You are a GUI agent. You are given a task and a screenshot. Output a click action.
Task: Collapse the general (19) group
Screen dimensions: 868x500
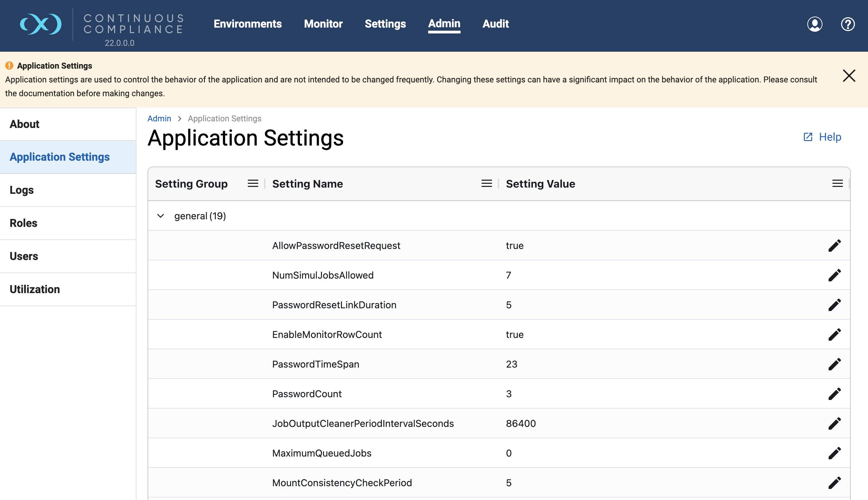161,216
